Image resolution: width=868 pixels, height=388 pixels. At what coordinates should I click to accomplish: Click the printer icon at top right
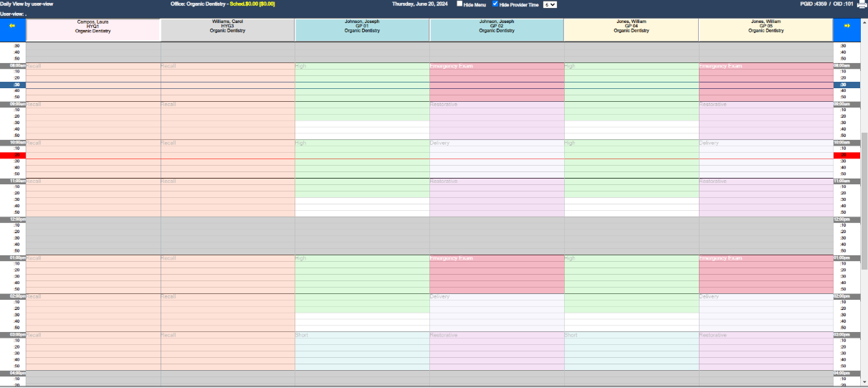pos(861,4)
